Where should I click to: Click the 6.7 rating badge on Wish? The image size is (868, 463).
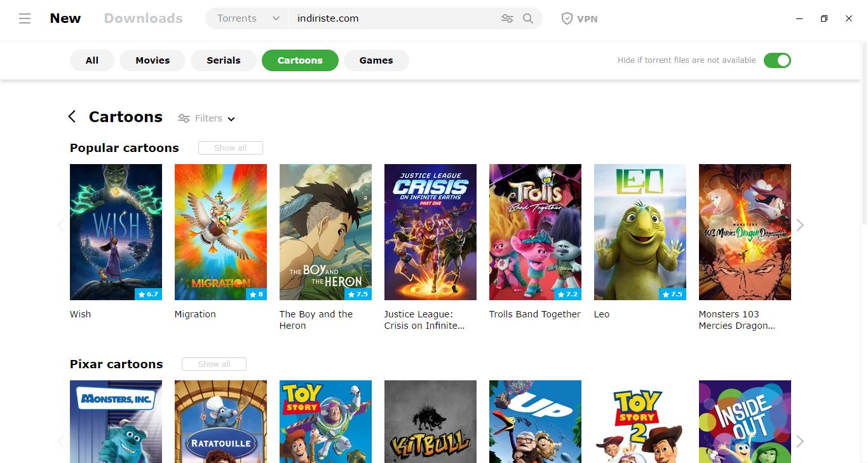click(x=148, y=294)
